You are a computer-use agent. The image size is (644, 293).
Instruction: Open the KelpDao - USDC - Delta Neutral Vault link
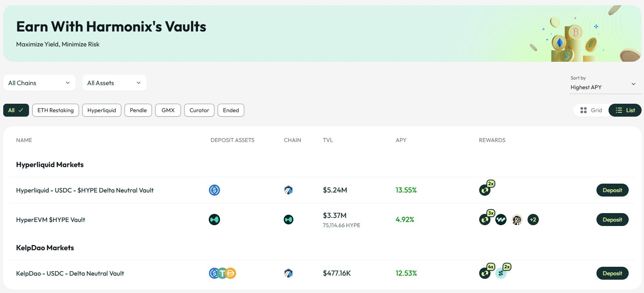(70, 273)
